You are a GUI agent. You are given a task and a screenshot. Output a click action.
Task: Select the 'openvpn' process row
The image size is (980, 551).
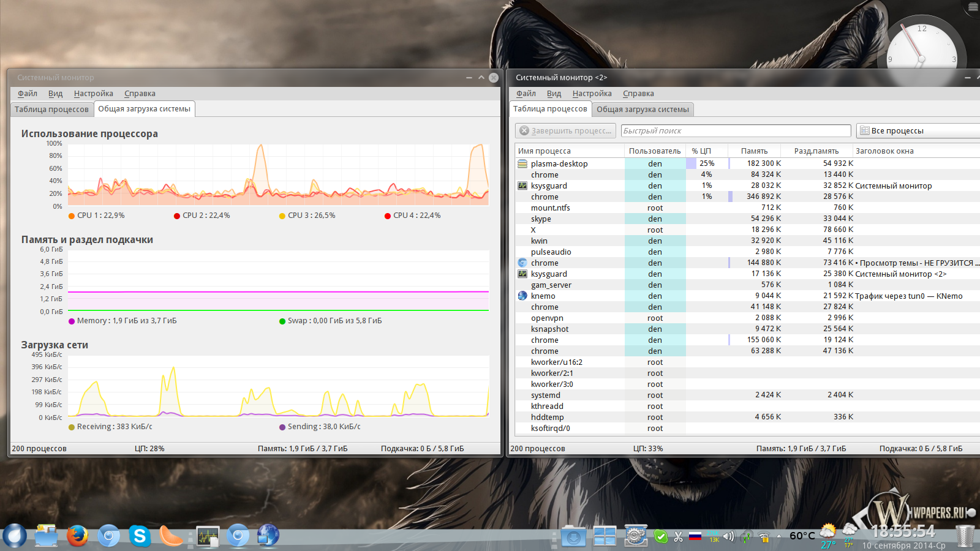point(748,318)
